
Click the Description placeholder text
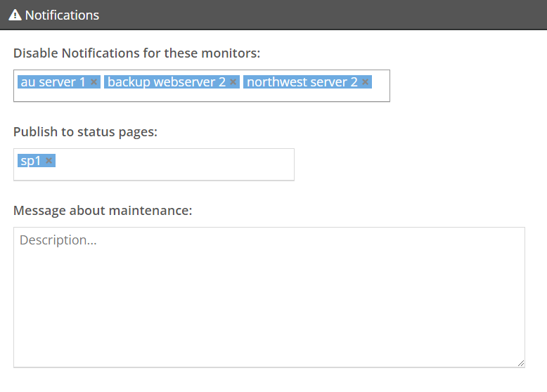pyautogui.click(x=58, y=240)
